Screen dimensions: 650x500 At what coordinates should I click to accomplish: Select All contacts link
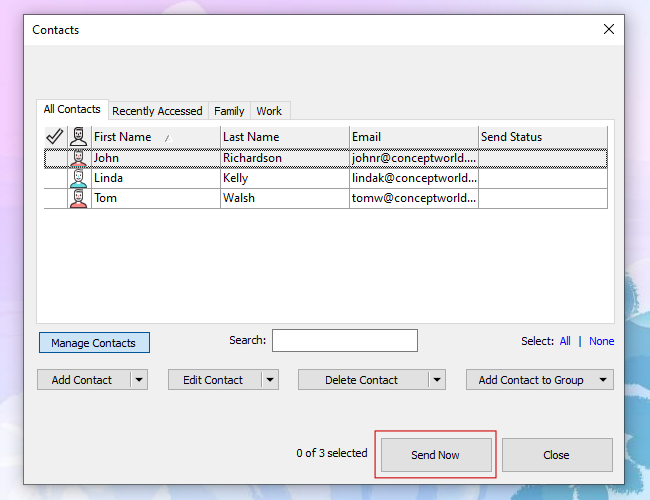[565, 341]
